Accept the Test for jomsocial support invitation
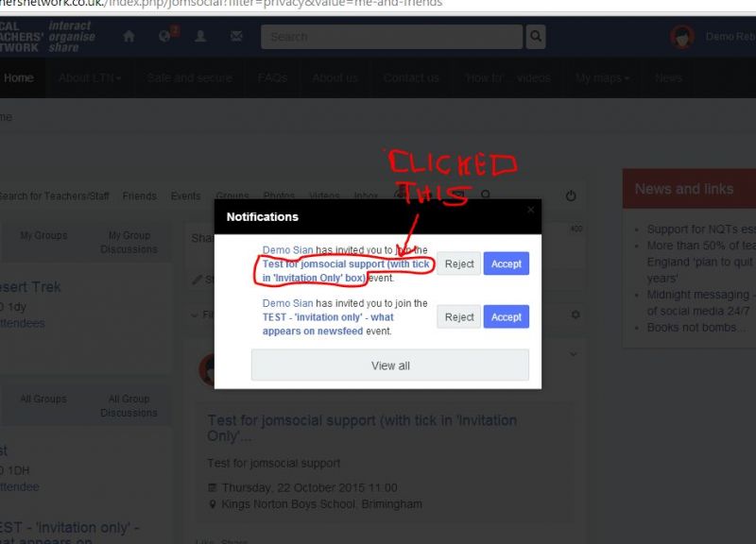The height and width of the screenshot is (544, 756). [507, 263]
